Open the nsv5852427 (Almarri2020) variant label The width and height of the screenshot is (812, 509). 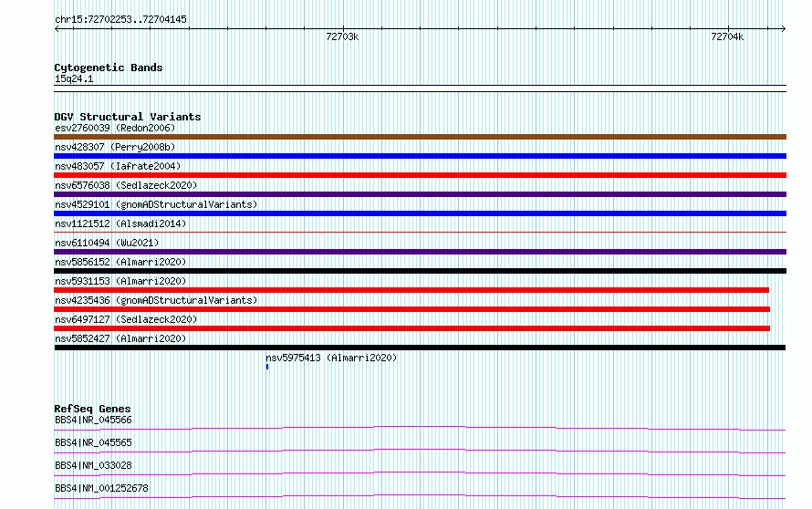tap(120, 338)
